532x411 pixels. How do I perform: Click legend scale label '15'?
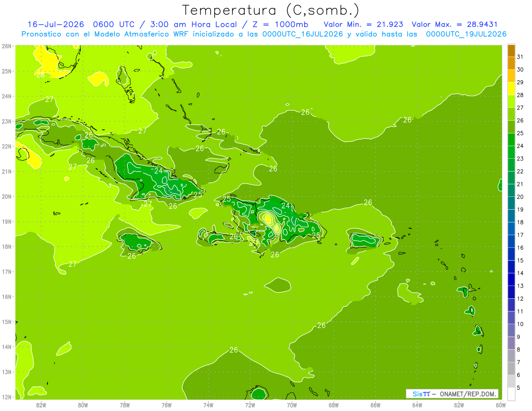coord(520,260)
